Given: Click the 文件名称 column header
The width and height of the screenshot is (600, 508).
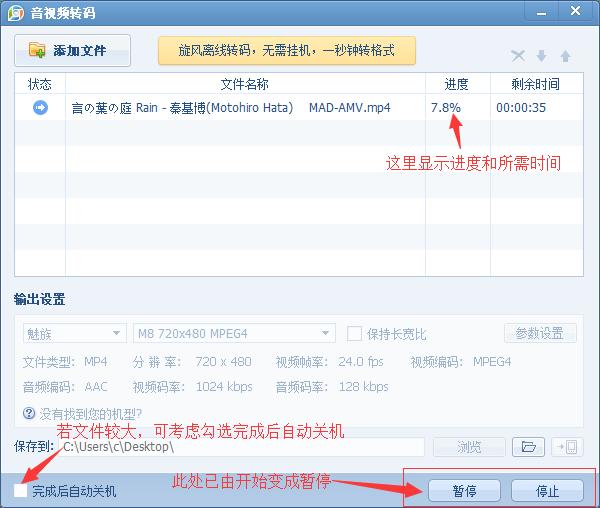Looking at the screenshot, I should pyautogui.click(x=245, y=84).
